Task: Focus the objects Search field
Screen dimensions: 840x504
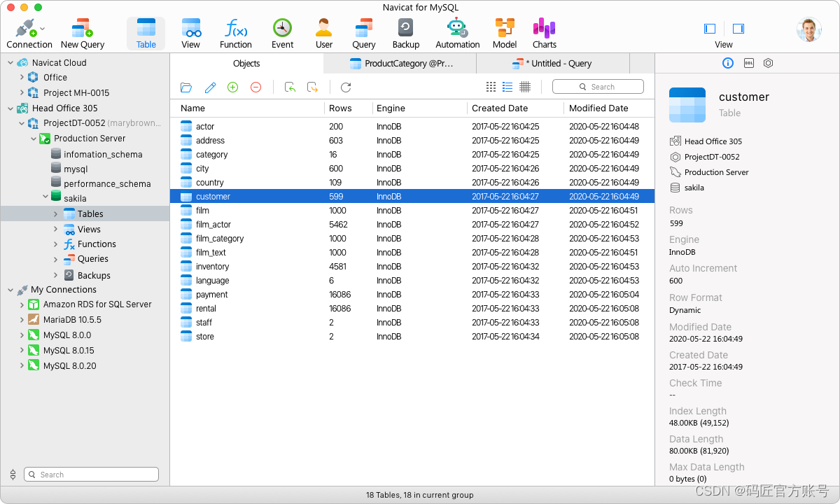Action: coord(598,87)
